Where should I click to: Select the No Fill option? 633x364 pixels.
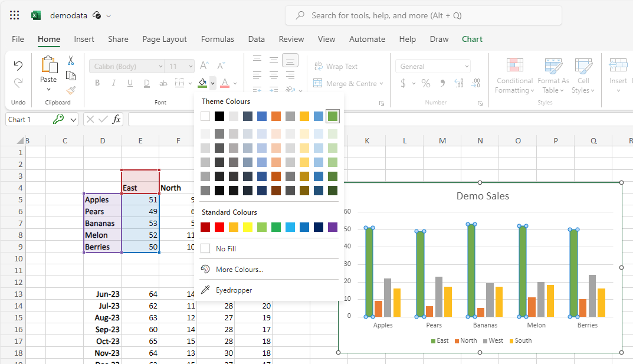[x=225, y=249]
